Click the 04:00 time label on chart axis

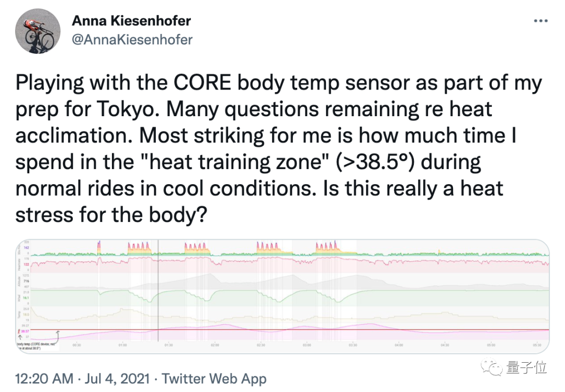coord(399,345)
